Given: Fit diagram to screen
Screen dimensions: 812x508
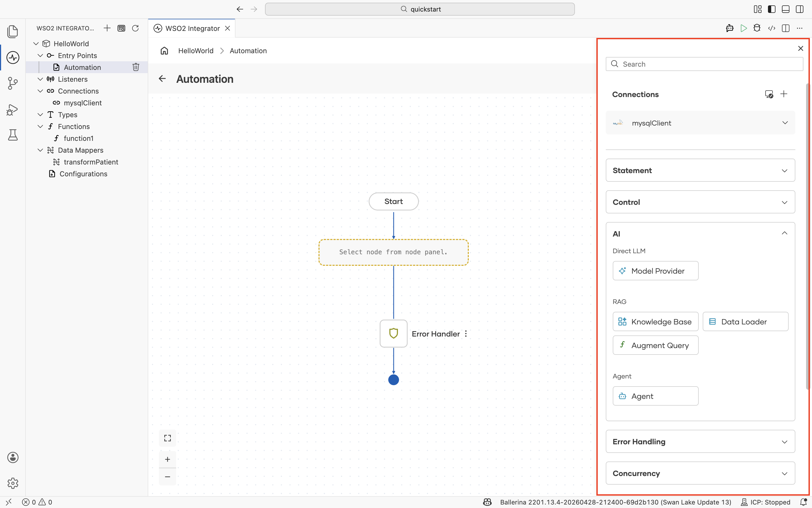Looking at the screenshot, I should click(168, 438).
